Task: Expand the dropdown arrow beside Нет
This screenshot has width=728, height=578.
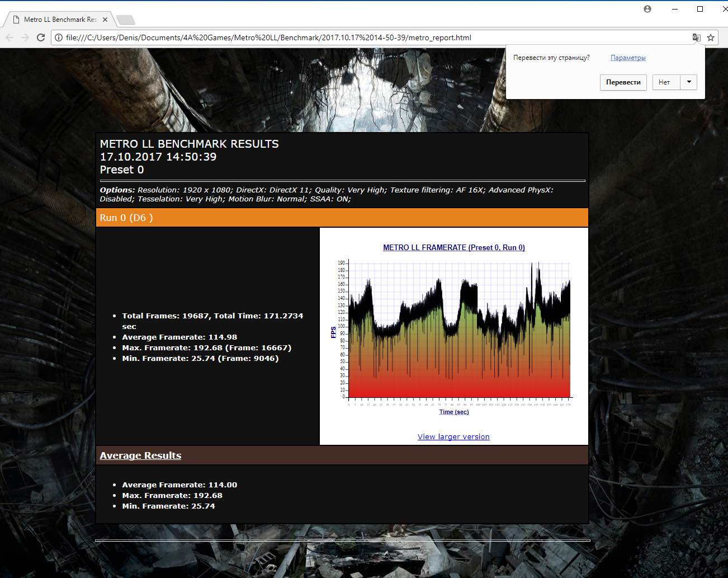Action: [689, 82]
